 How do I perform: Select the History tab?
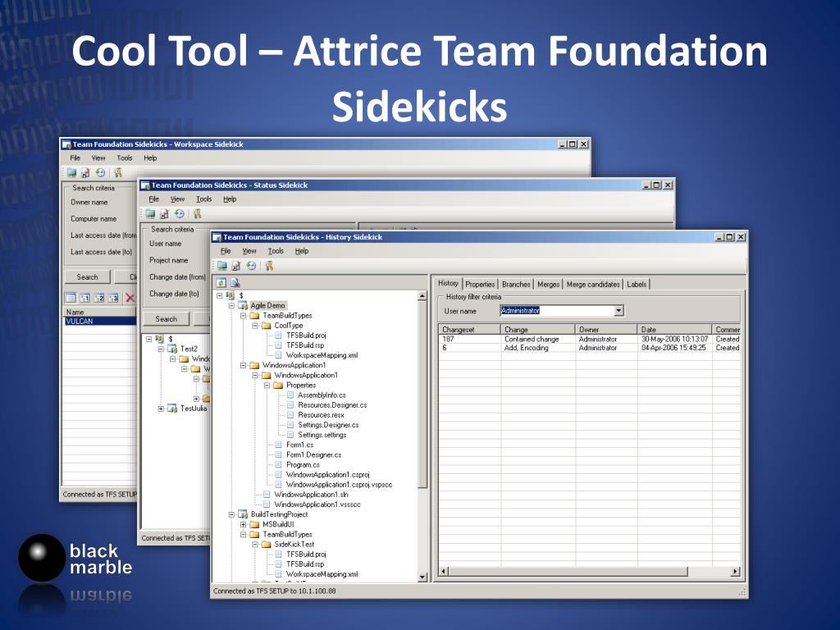448,283
